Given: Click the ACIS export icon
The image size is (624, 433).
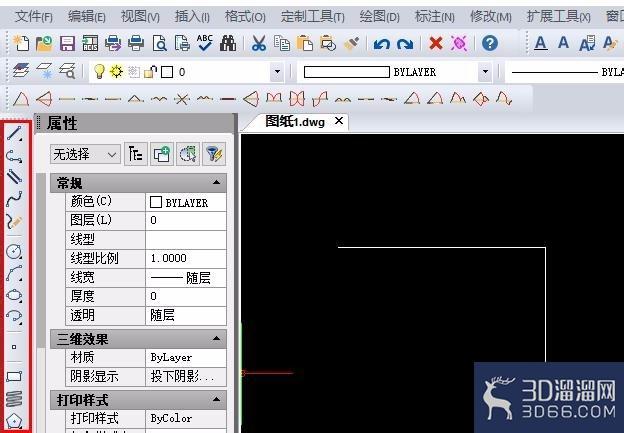Looking at the screenshot, I should pyautogui.click(x=90, y=43).
